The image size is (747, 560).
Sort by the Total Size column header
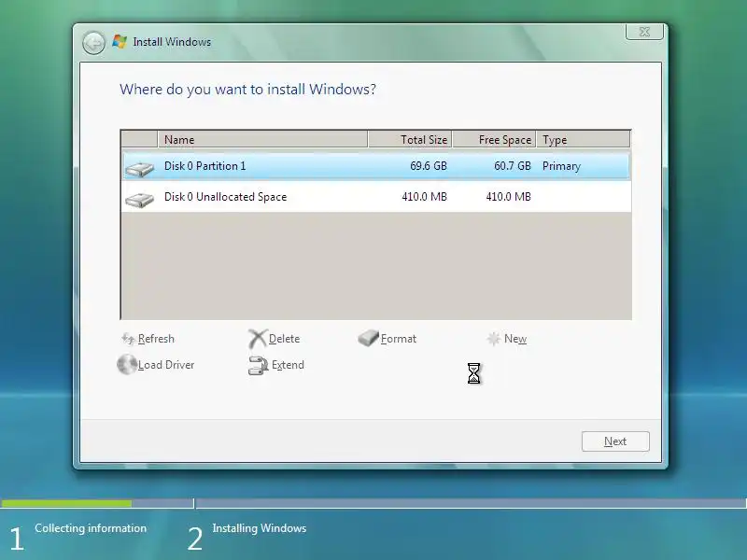point(410,139)
